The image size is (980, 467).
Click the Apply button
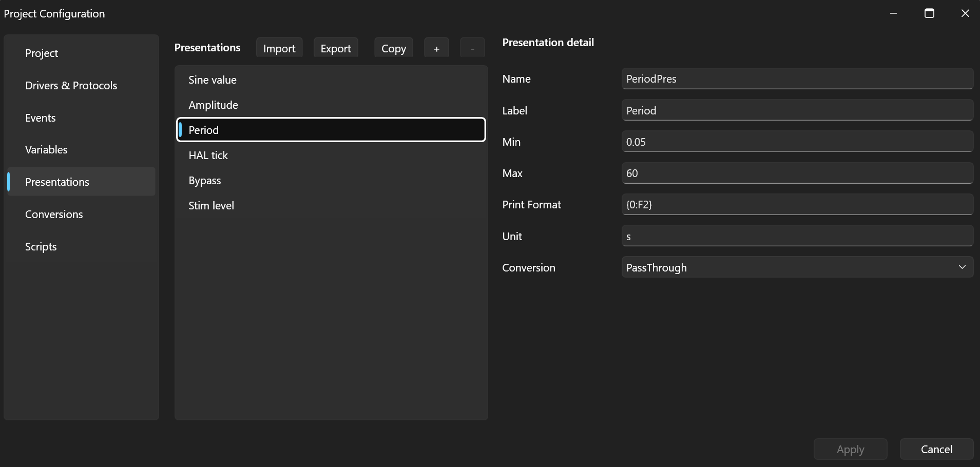851,450
